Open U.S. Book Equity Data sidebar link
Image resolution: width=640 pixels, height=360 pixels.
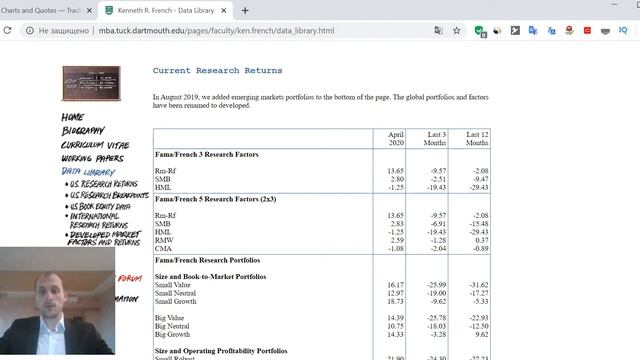click(100, 207)
